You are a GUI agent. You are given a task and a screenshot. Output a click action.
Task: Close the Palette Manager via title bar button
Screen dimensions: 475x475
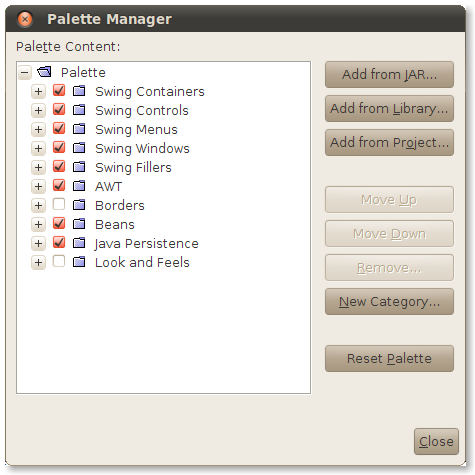[25, 19]
